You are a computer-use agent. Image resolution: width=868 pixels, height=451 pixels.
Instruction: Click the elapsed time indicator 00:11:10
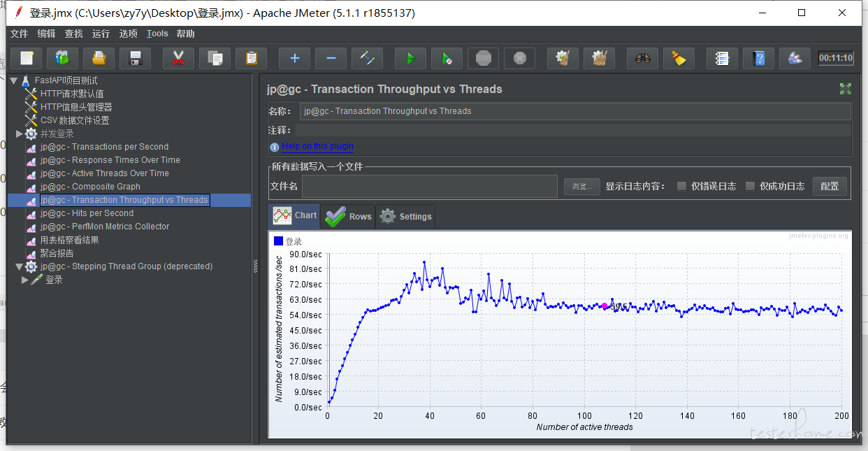point(837,58)
